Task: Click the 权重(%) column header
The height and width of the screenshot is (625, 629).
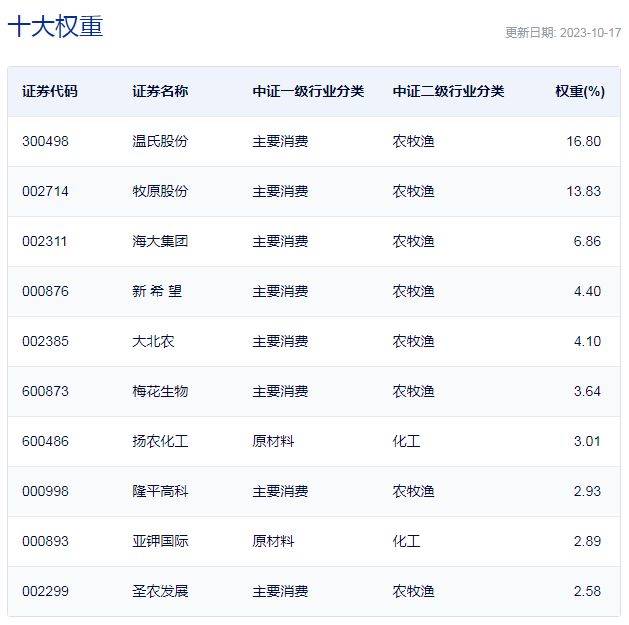Action: click(x=580, y=91)
